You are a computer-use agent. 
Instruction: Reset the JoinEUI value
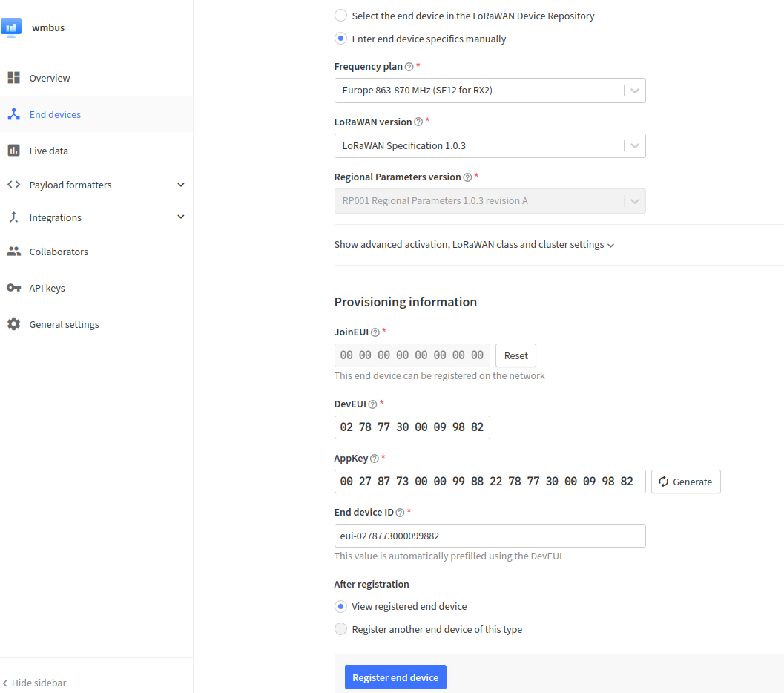point(515,355)
